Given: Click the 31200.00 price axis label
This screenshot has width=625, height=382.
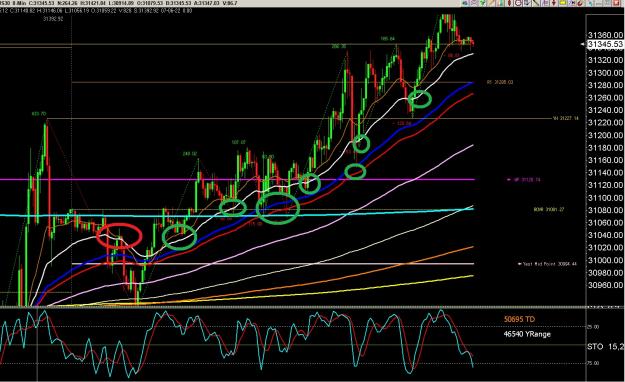Looking at the screenshot, I should coord(605,136).
